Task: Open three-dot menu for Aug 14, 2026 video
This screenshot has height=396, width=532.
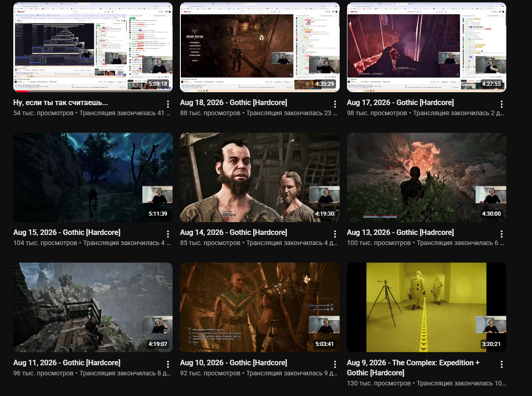Action: [335, 234]
